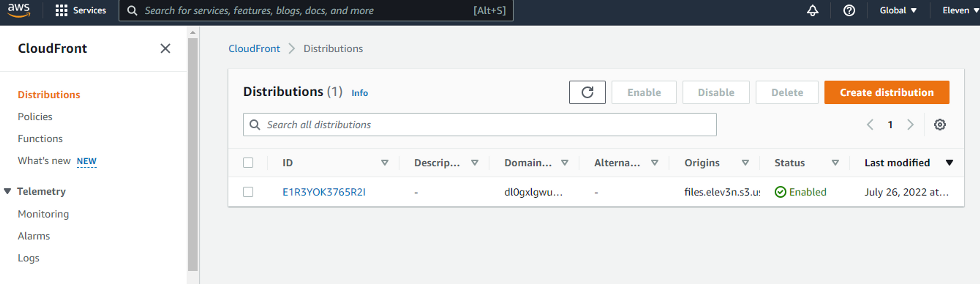
Task: Open table preferences gear icon
Action: [939, 124]
